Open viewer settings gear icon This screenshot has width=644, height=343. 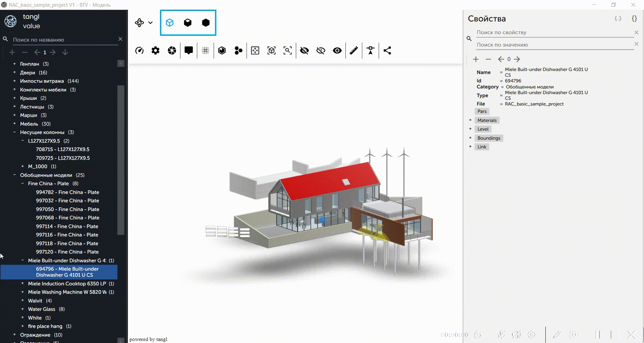[155, 51]
